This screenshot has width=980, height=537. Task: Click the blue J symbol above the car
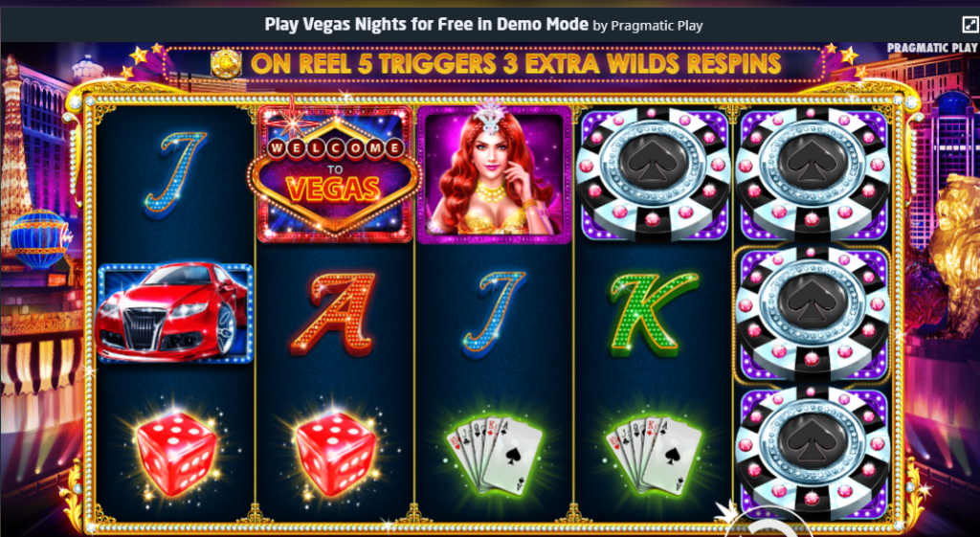[x=176, y=174]
